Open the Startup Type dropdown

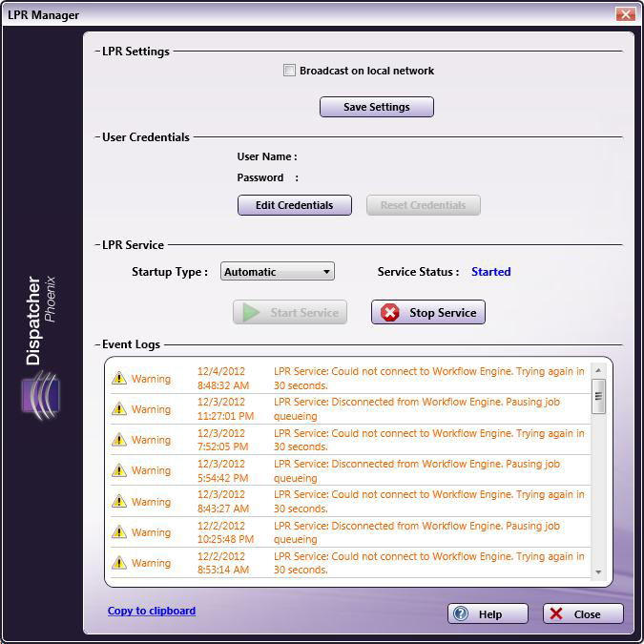(x=278, y=272)
